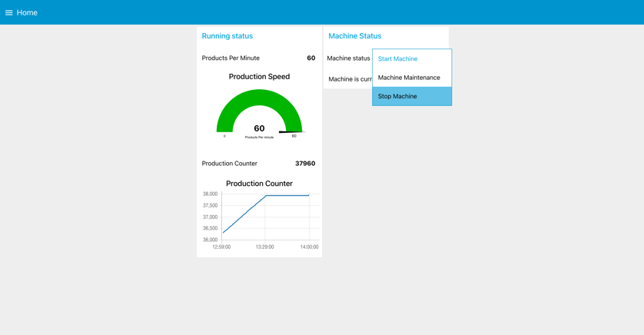Click the 38,000 y-axis label
Screen dimensions: 644x335
(x=210, y=194)
